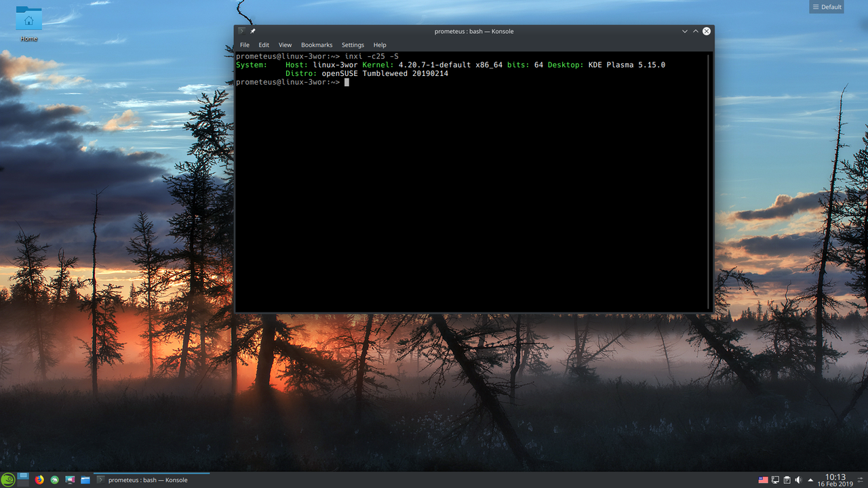Screen dimensions: 868x488
Task: Click the US keyboard layout flag
Action: pyautogui.click(x=763, y=480)
